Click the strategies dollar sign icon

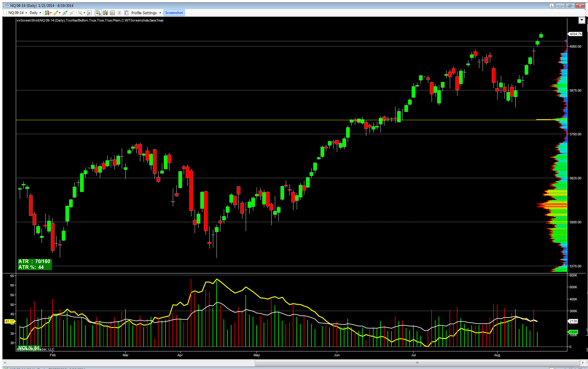coord(119,13)
